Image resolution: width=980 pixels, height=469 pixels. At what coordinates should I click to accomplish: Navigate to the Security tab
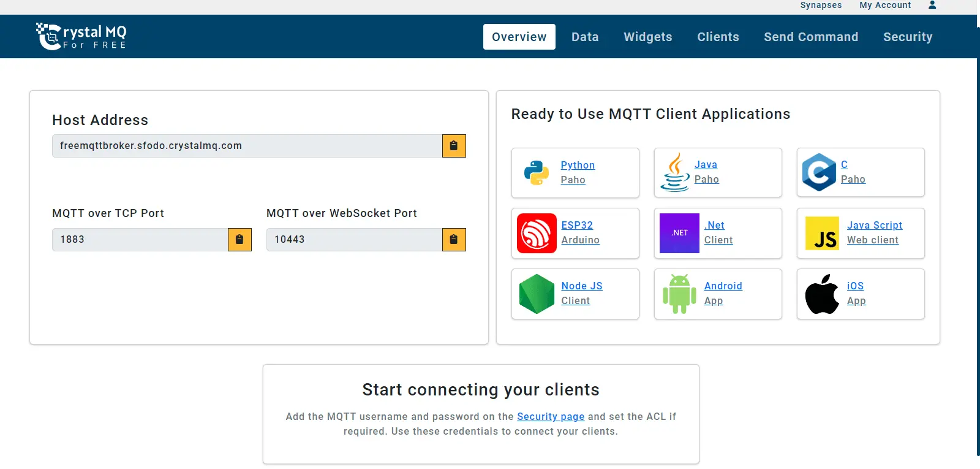(908, 37)
